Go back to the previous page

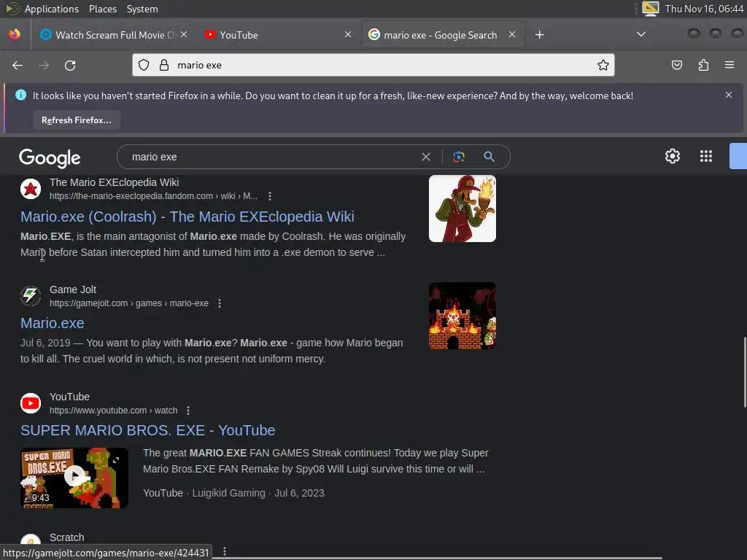(18, 65)
